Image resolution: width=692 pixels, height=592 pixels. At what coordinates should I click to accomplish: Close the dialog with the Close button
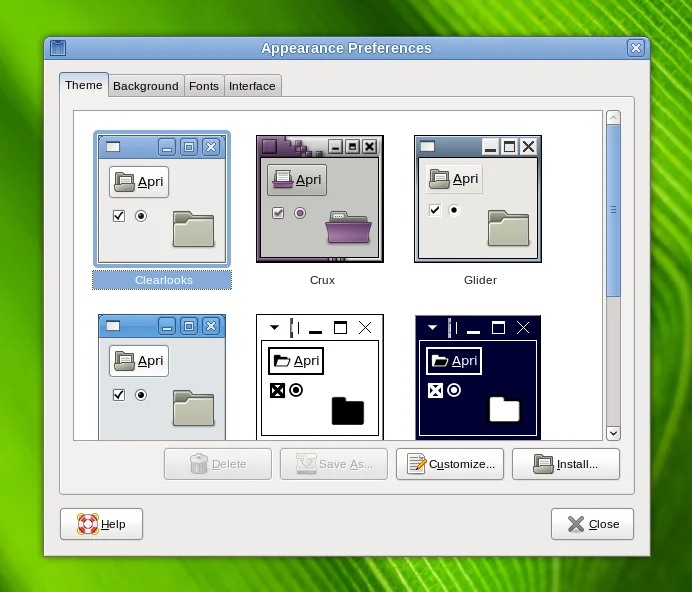click(x=592, y=524)
